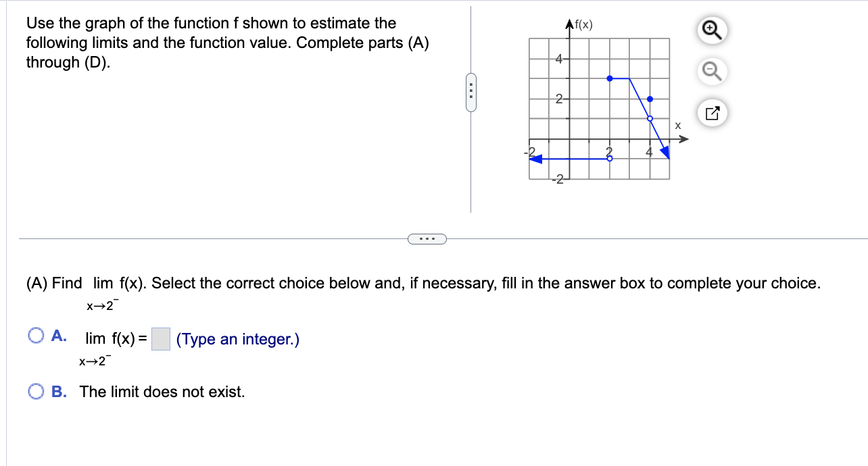This screenshot has width=868, height=466.
Task: Zoom into the f(x) graph using the magnifier
Action: (711, 29)
